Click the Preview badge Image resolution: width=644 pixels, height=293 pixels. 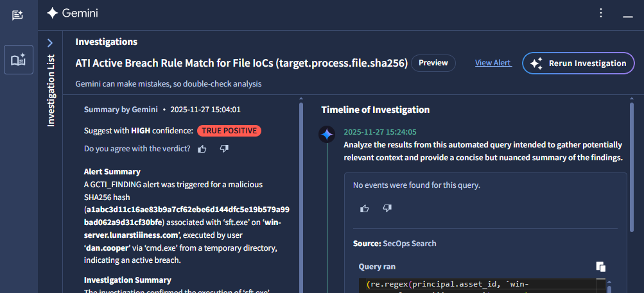point(433,63)
